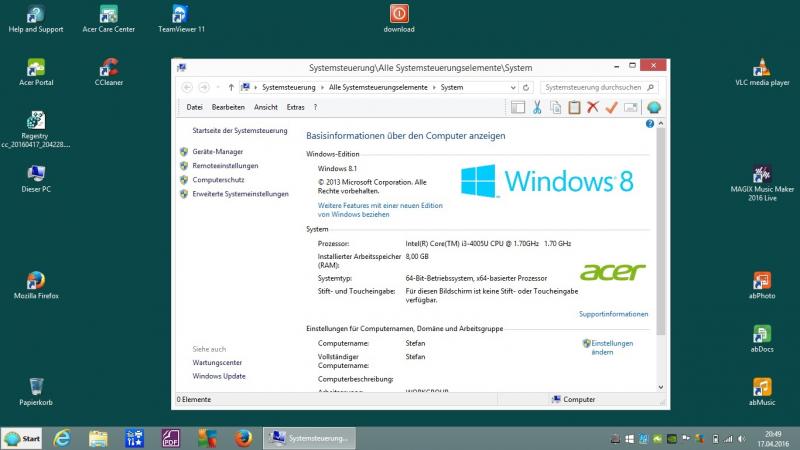Open File Explorer from the taskbar
The image size is (800, 450).
coord(98,438)
